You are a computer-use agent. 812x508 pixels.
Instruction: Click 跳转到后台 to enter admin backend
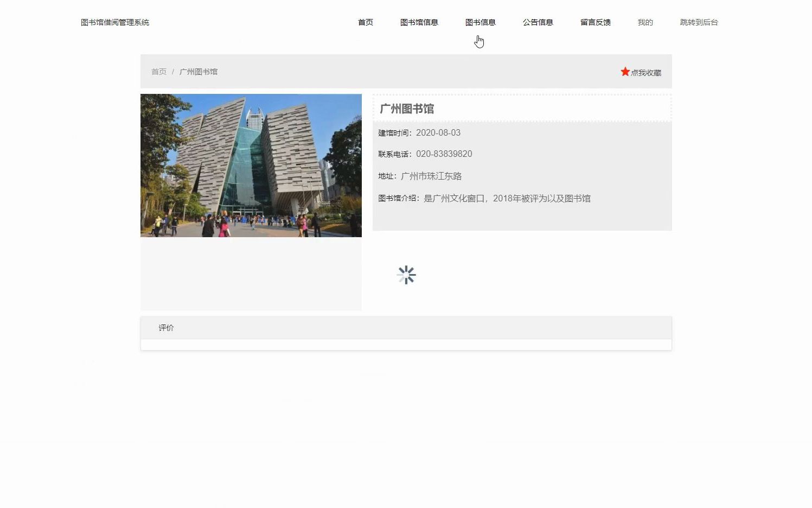[x=698, y=22]
